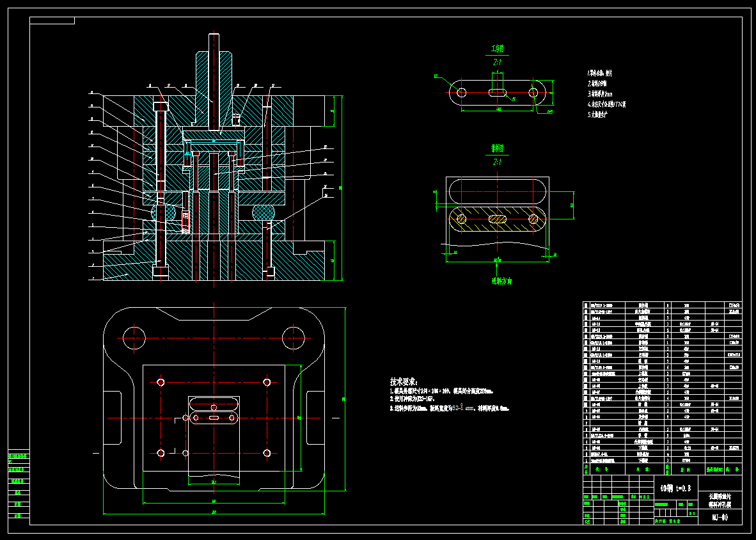Click note 4 about IT14 tolerance
Image resolution: width=756 pixels, height=540 pixels.
[x=606, y=104]
